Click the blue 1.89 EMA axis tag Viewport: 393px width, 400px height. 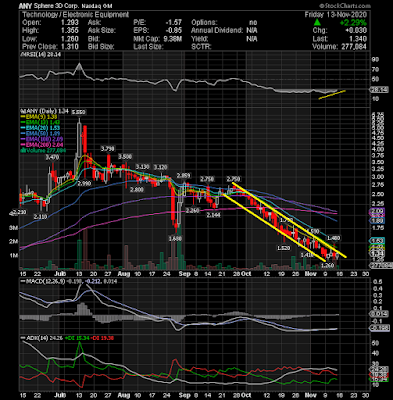[x=377, y=220]
